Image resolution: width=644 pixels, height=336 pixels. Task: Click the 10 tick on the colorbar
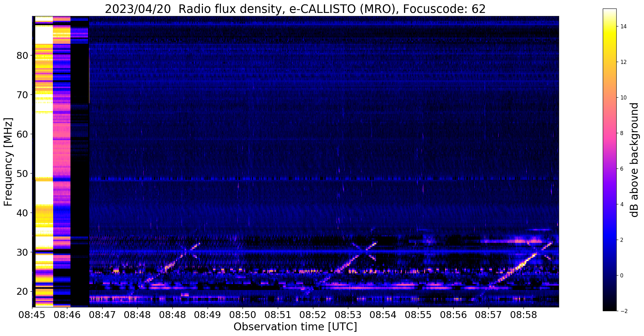point(623,98)
